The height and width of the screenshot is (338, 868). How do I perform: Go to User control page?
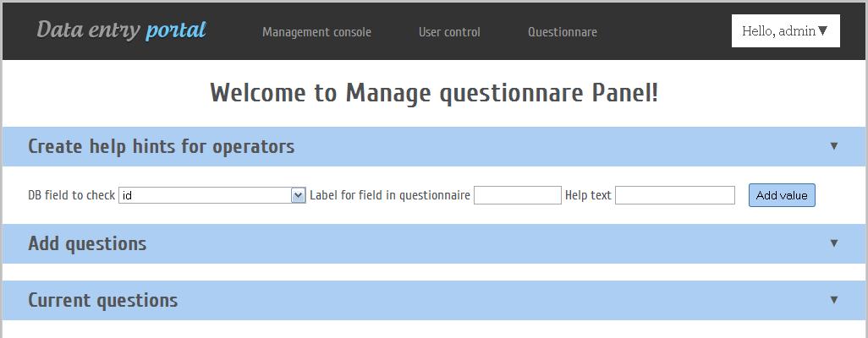point(449,32)
